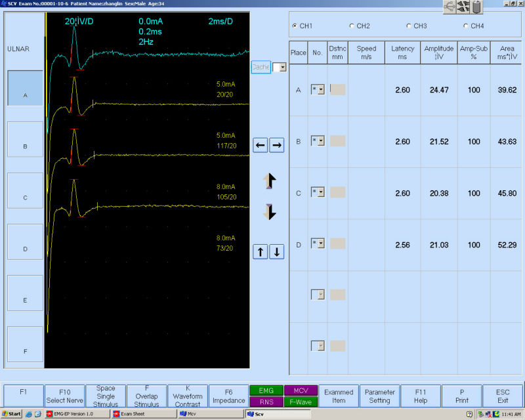Click ESC Exit button
525x420 pixels.
pos(503,396)
